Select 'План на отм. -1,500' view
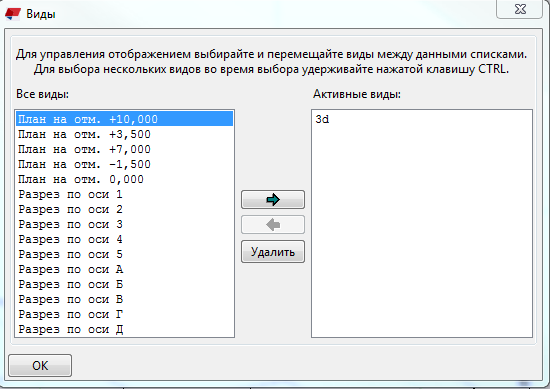This screenshot has height=389, width=550. coord(125,165)
